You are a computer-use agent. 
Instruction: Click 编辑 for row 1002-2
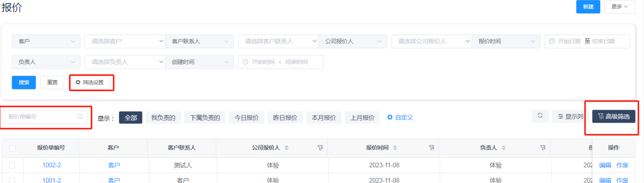pyautogui.click(x=605, y=165)
